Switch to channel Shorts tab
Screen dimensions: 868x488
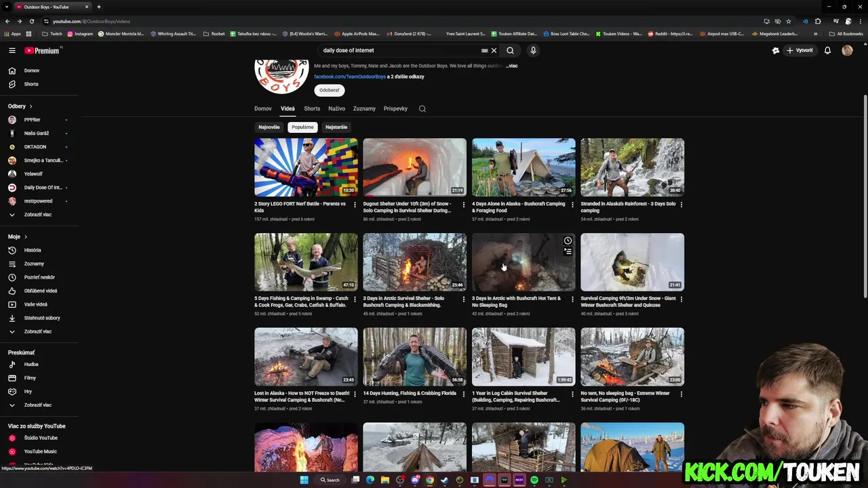[x=312, y=108]
